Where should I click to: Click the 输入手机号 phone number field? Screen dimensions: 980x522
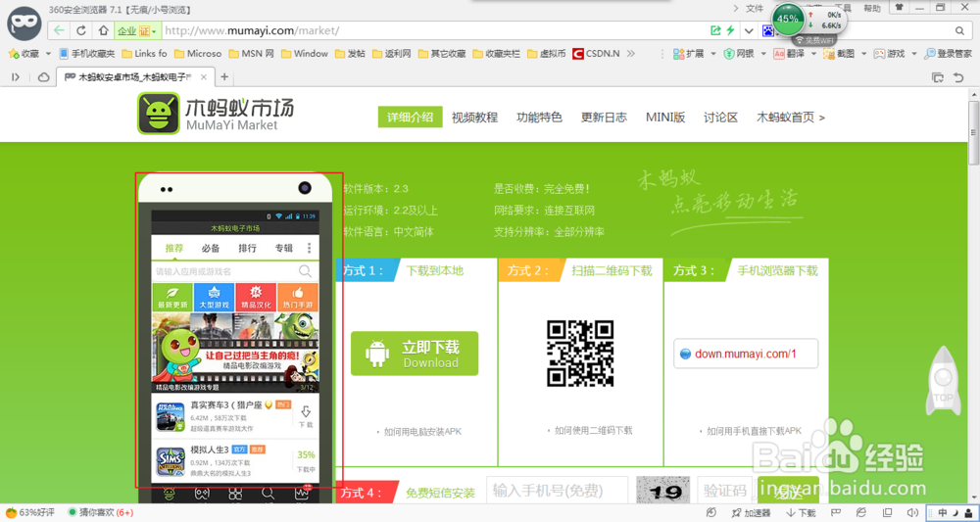[x=557, y=490]
